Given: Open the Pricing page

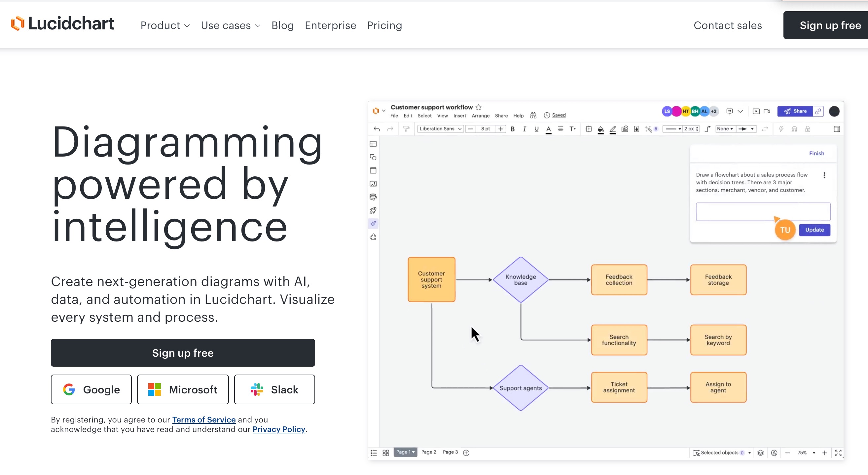Looking at the screenshot, I should 384,26.
